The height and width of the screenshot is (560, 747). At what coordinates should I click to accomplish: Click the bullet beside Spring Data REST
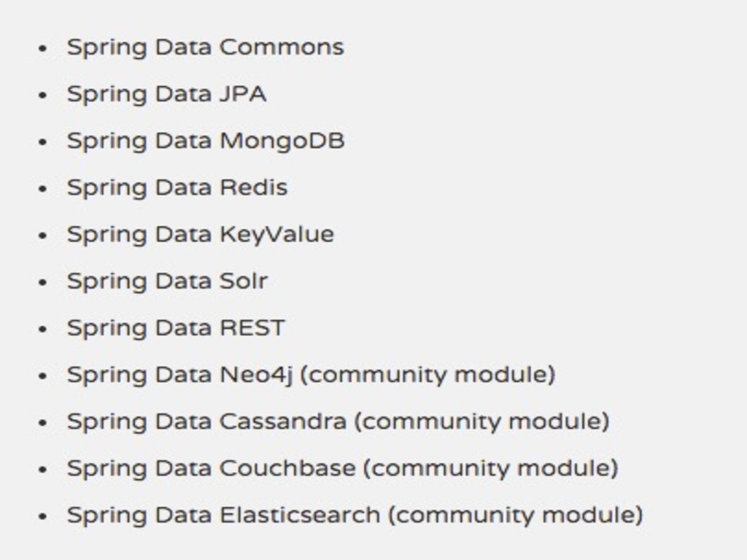(43, 329)
